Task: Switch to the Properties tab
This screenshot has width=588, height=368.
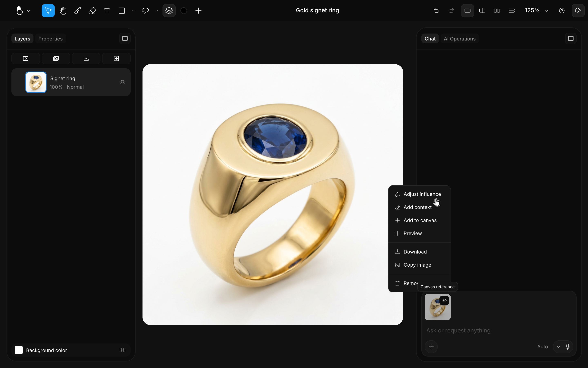Action: pyautogui.click(x=51, y=39)
